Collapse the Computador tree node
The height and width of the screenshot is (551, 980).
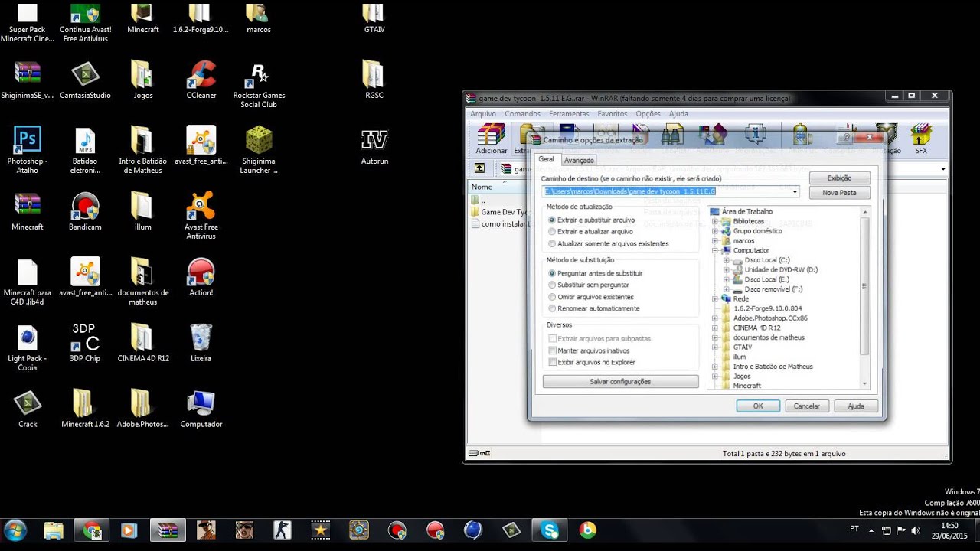715,250
